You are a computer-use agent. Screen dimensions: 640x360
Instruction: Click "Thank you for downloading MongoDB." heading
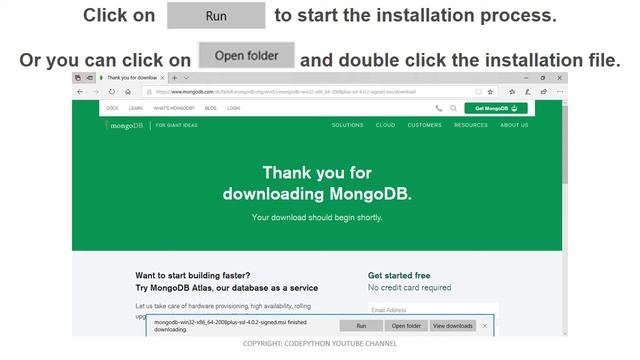pos(317,183)
